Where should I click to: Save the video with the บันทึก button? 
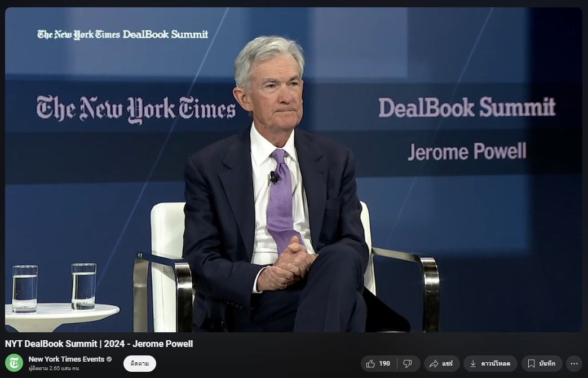(542, 363)
